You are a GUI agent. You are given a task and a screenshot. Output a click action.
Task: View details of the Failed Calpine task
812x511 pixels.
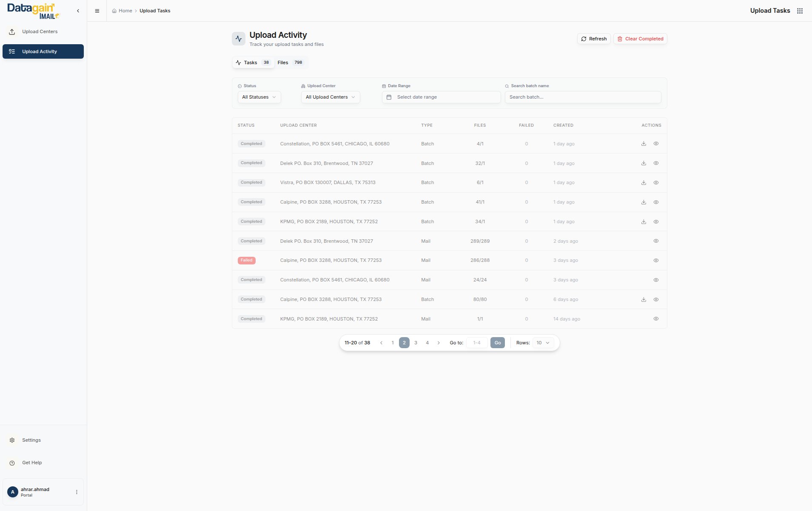coord(656,261)
